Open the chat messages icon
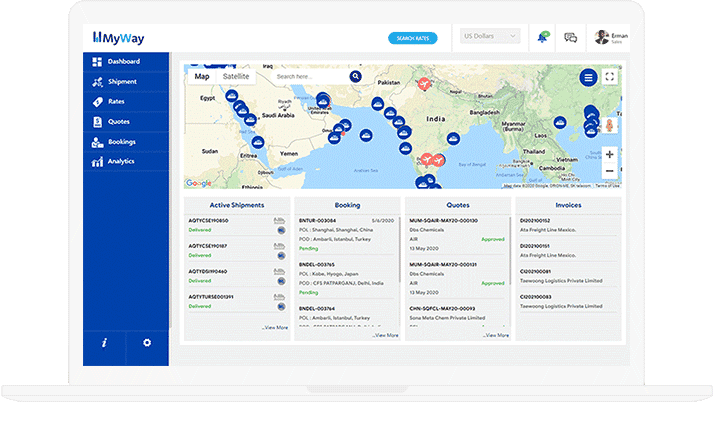 click(570, 37)
